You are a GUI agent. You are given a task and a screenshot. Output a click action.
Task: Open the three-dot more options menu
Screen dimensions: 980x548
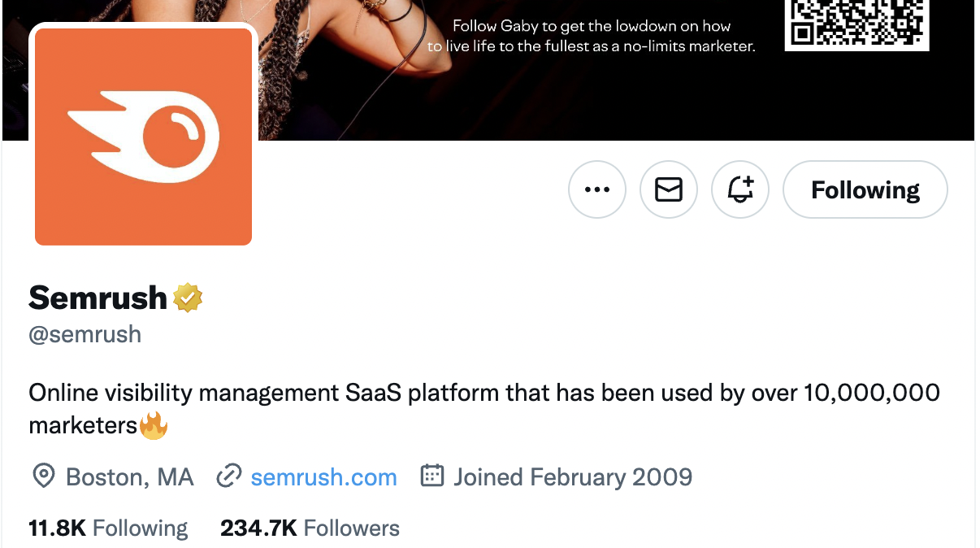tap(597, 190)
